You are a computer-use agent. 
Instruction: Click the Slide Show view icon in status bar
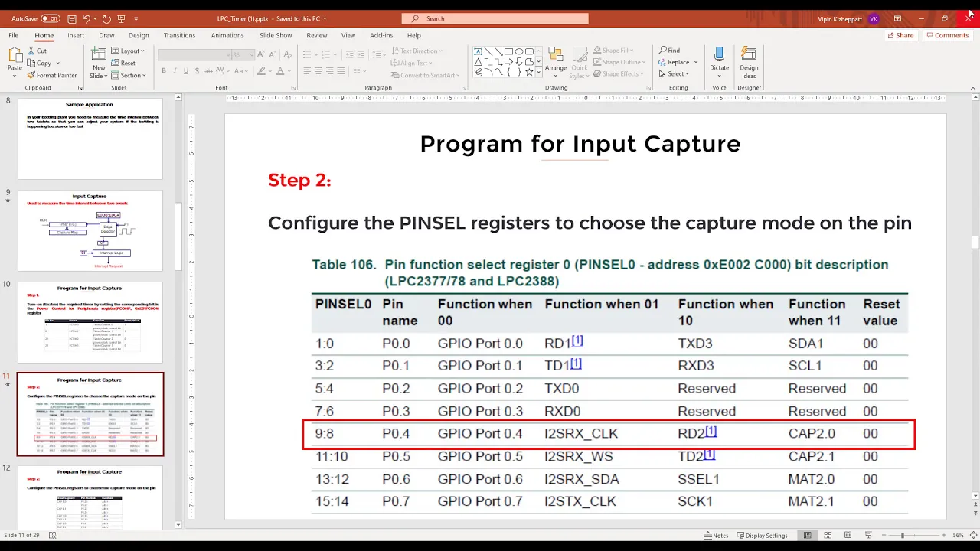[867, 535]
